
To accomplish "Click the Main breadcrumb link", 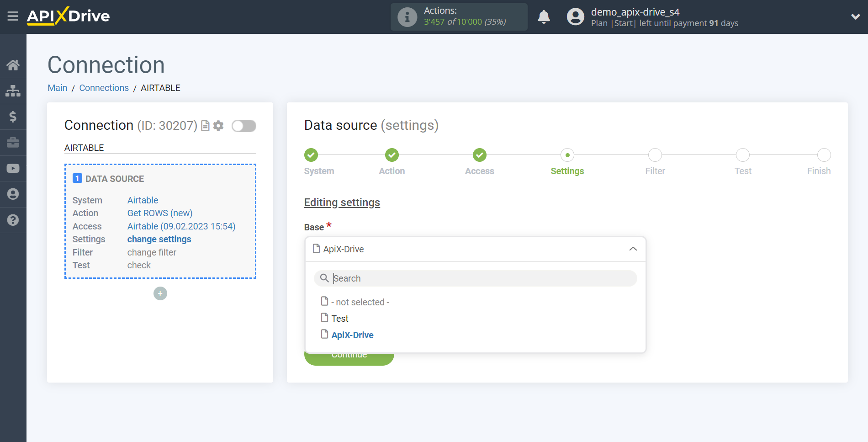I will pyautogui.click(x=58, y=88).
